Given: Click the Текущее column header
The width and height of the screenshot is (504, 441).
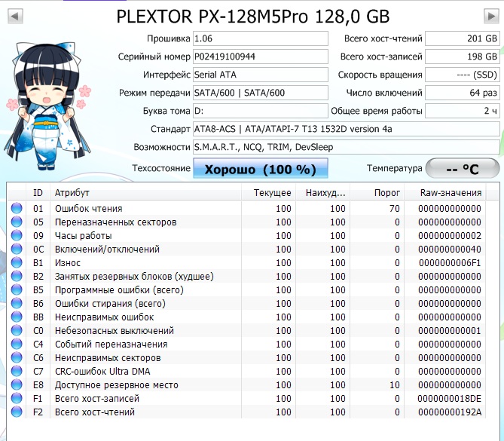Looking at the screenshot, I should click(268, 193).
